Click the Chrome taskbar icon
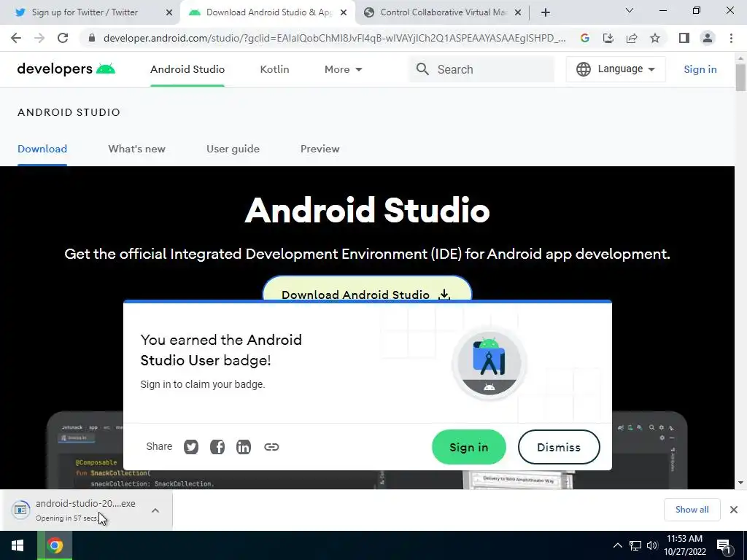Screen dimensions: 747x560 point(55,545)
